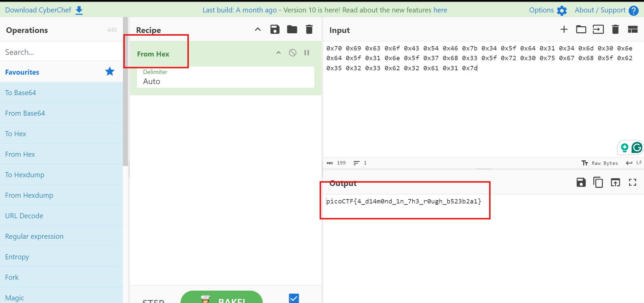Click the Download CyberChef arrow icon

tap(79, 10)
